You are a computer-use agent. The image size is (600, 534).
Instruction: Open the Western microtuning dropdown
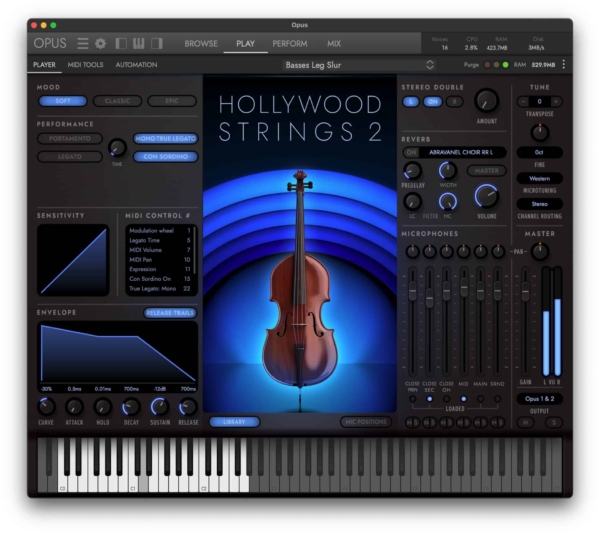tap(539, 178)
